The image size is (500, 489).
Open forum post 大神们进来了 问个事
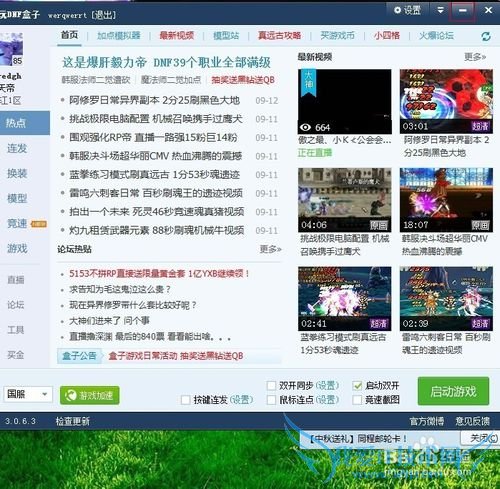(109, 321)
